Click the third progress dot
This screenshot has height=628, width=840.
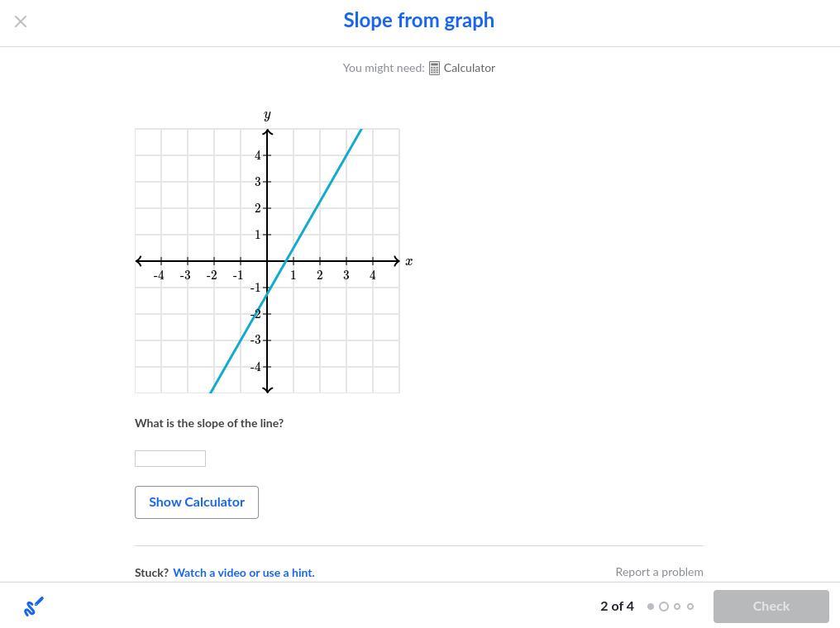(677, 607)
